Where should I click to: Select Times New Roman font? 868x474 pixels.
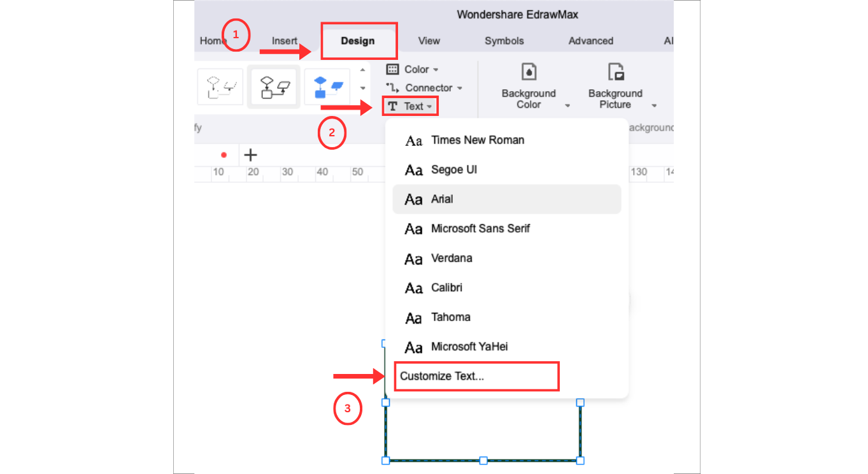pyautogui.click(x=506, y=140)
